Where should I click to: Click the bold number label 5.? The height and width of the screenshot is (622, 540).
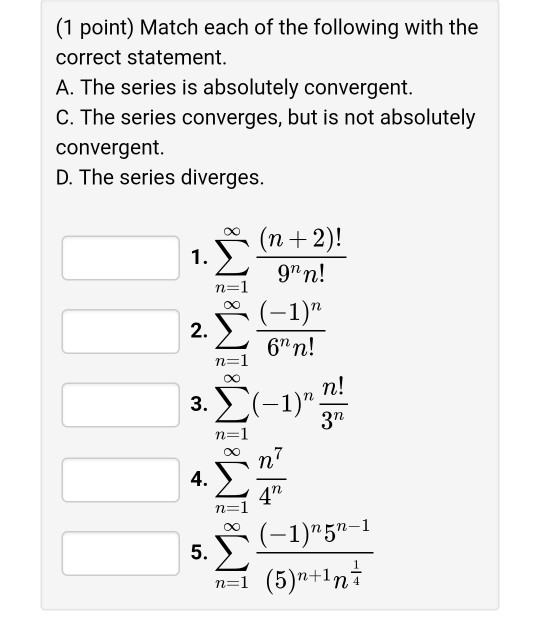(x=199, y=552)
